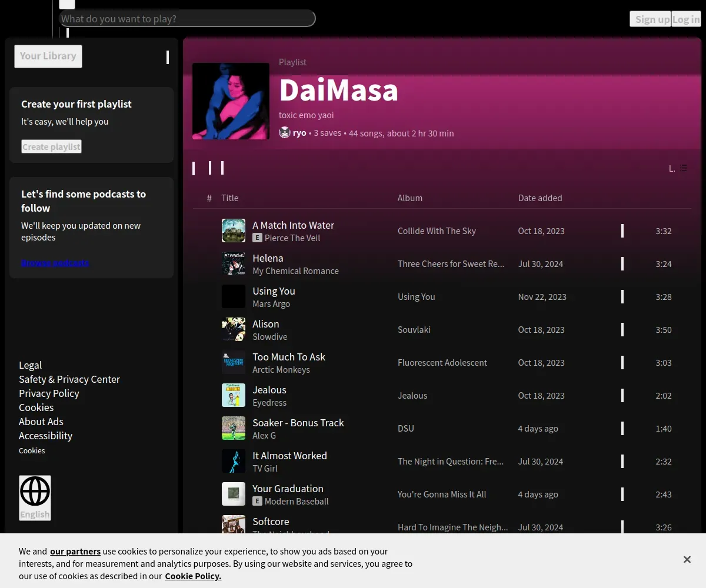Open artist Slowdive

[x=270, y=337]
